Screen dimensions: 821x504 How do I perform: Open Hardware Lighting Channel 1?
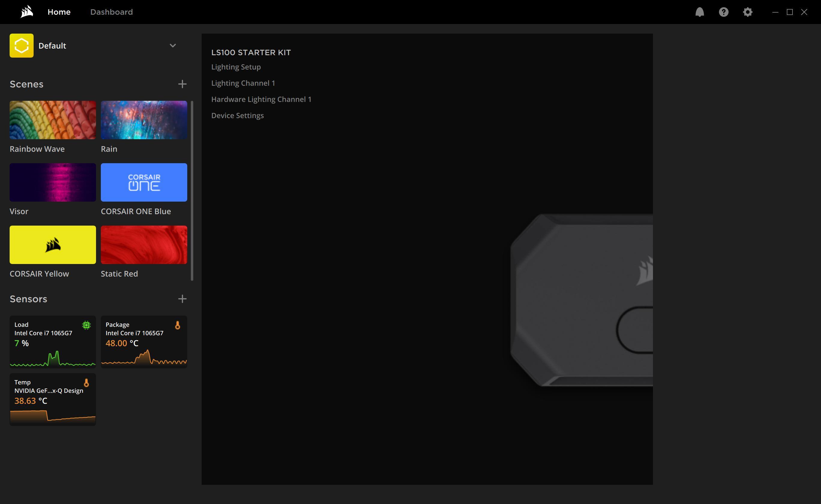tap(261, 99)
